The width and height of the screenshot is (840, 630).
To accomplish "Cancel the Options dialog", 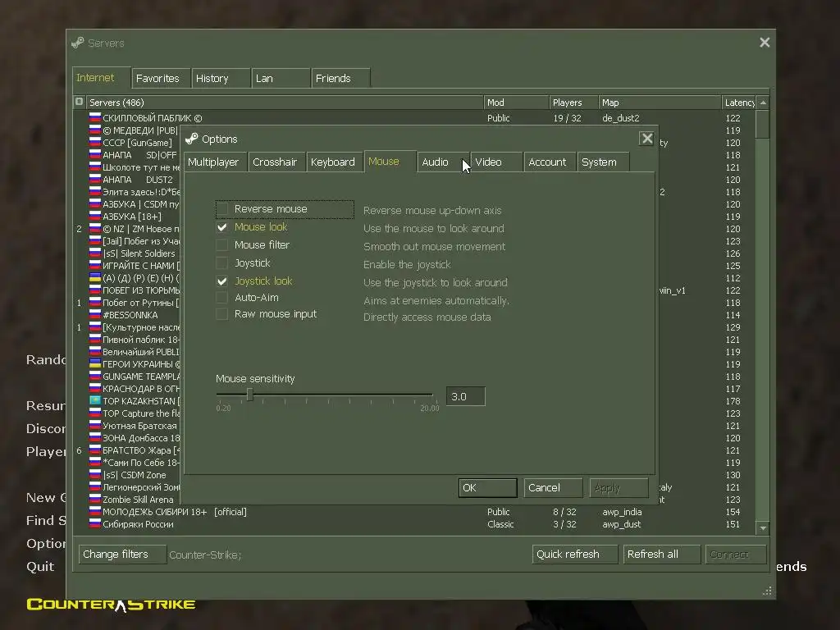I will [553, 487].
